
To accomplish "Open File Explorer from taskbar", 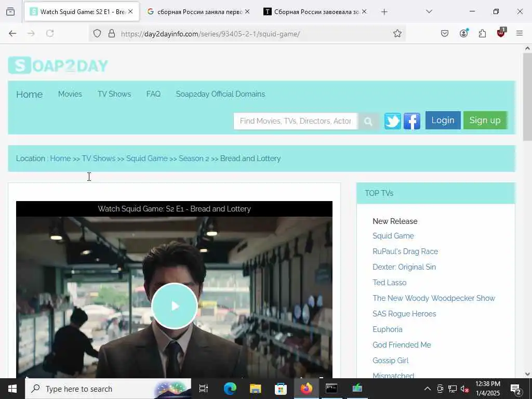I will click(256, 389).
